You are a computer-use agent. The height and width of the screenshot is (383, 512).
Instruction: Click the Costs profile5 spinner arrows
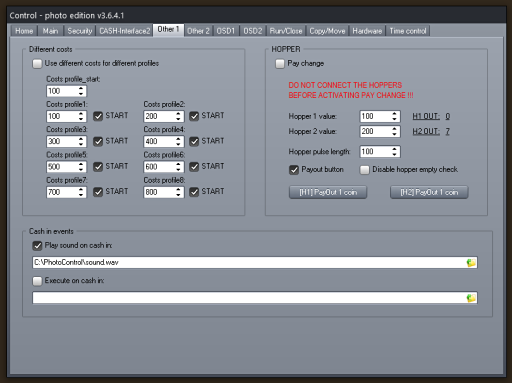pos(81,167)
